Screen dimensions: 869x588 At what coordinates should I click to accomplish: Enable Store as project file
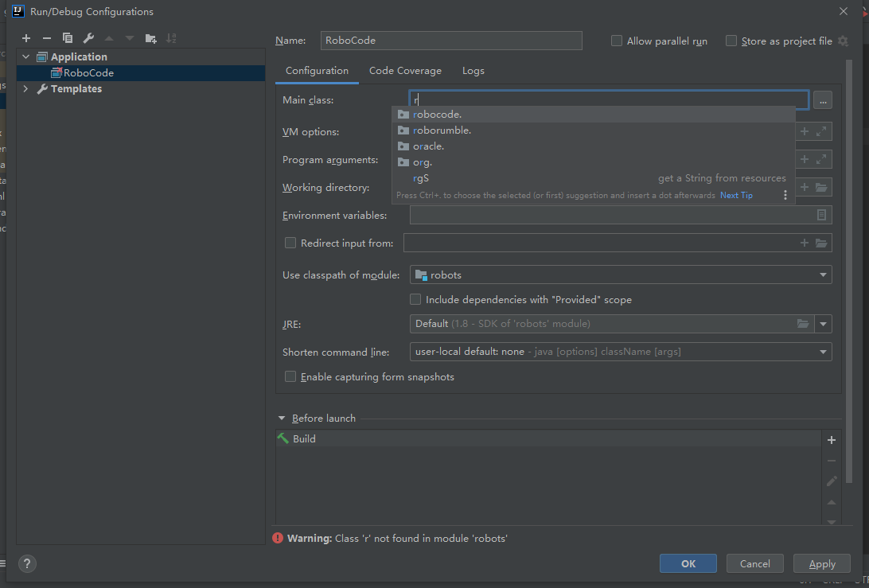pos(731,41)
